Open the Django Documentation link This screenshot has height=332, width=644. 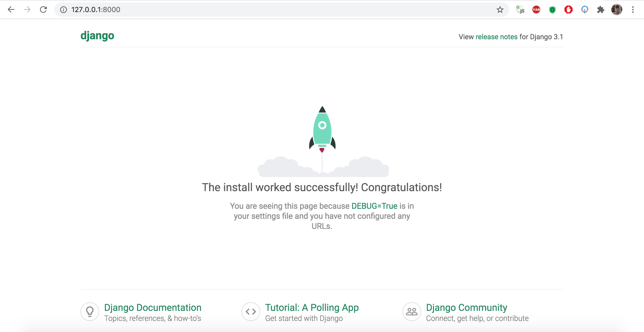click(x=152, y=308)
